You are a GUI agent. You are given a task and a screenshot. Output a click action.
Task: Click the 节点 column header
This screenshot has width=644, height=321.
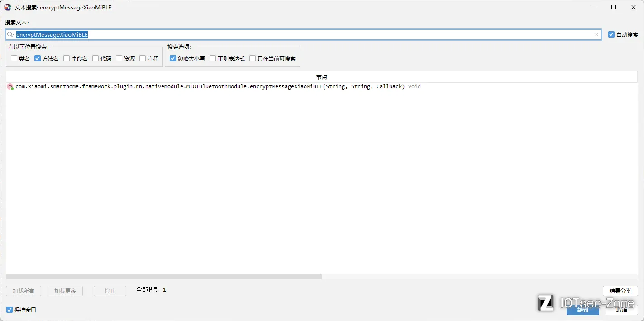click(x=322, y=77)
